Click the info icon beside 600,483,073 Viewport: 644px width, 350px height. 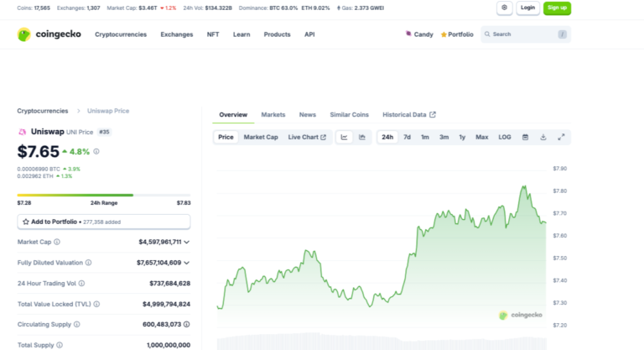pyautogui.click(x=186, y=325)
